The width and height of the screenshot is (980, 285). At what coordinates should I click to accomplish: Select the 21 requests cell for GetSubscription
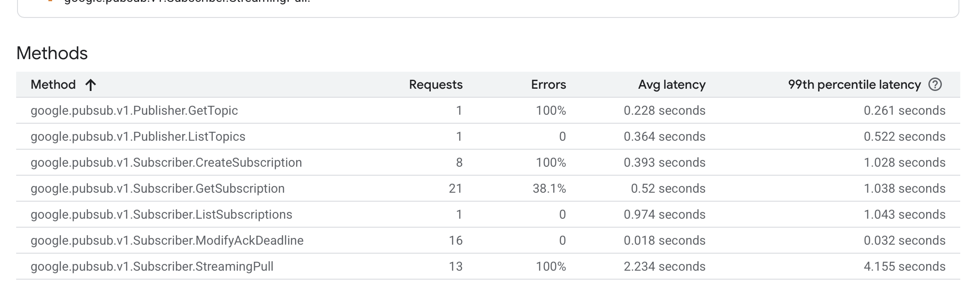[455, 189]
